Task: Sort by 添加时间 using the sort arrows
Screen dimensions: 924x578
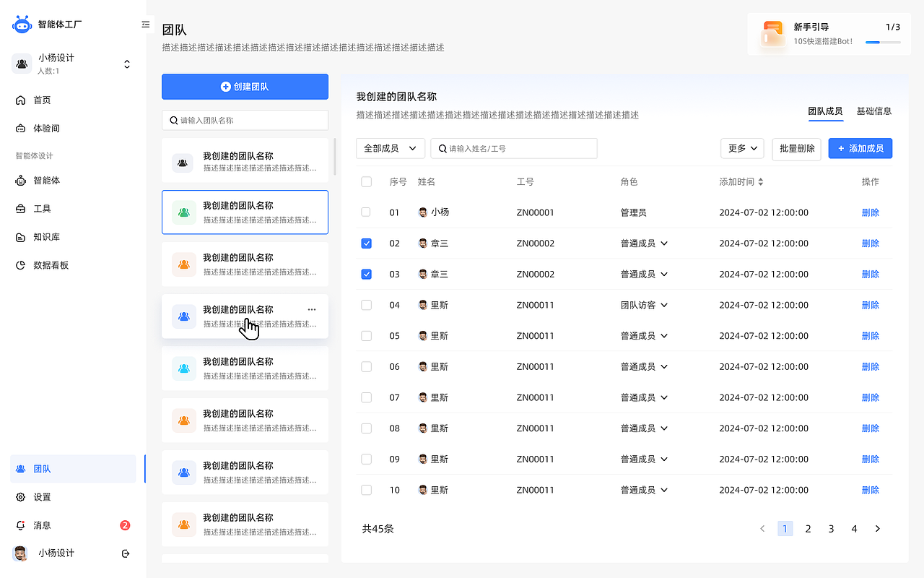Action: (x=760, y=182)
